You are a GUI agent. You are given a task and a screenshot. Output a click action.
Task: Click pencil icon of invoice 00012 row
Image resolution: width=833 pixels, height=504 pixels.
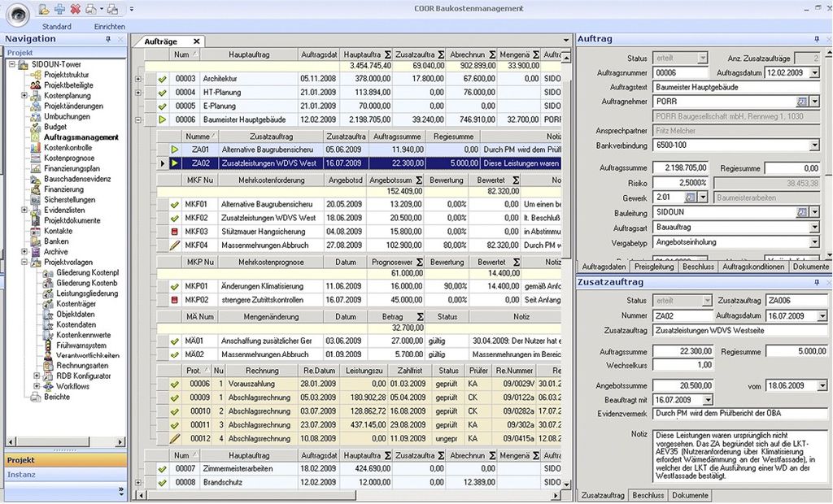(175, 439)
